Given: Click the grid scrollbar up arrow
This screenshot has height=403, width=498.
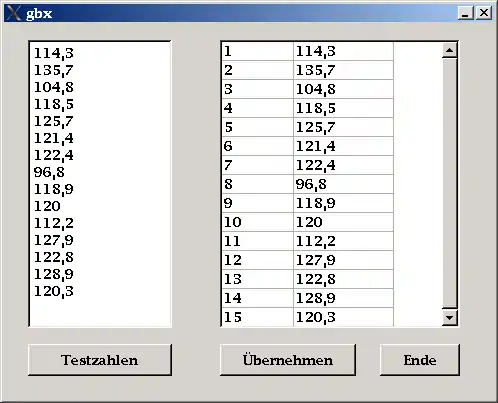Looking at the screenshot, I should pos(449,50).
